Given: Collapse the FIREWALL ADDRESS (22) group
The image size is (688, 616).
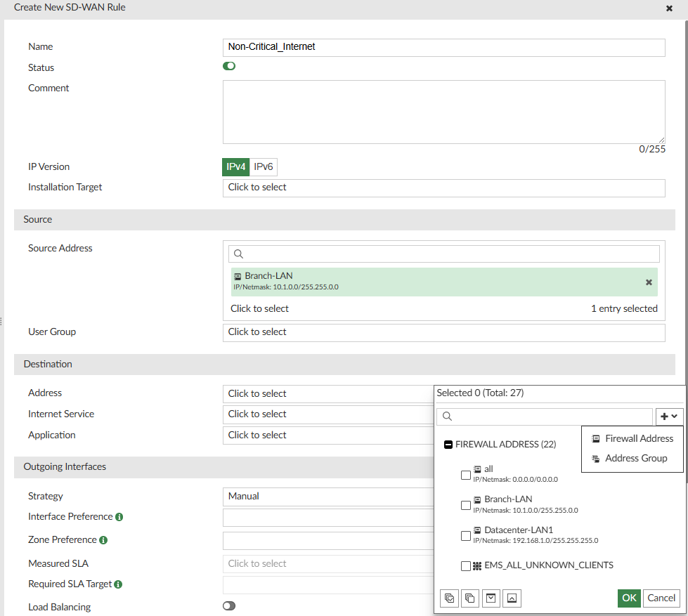Looking at the screenshot, I should pos(448,445).
